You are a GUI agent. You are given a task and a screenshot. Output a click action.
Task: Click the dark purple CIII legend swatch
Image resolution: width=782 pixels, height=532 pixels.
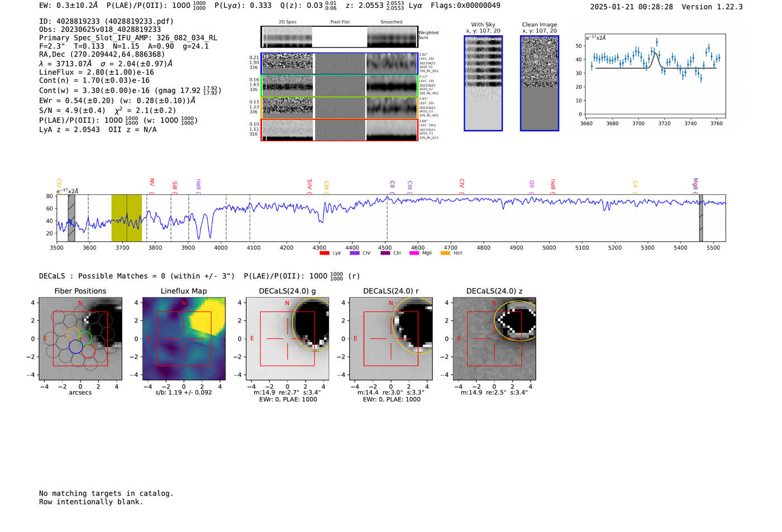click(385, 253)
